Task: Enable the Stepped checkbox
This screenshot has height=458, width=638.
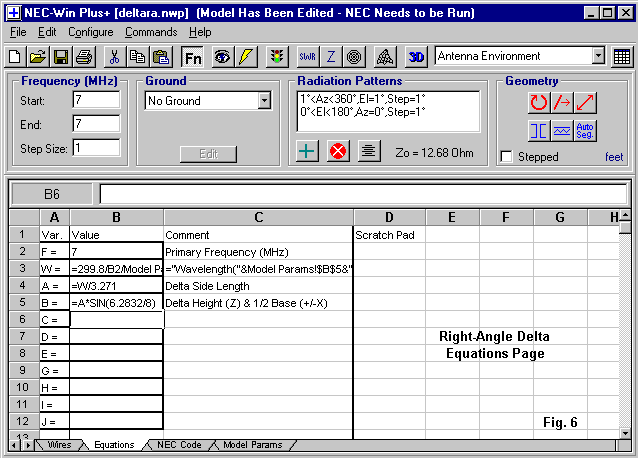Action: click(x=507, y=157)
